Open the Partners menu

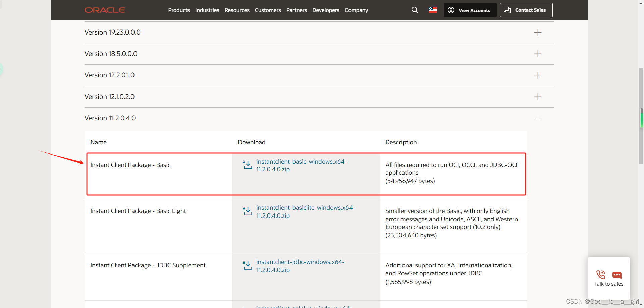297,10
